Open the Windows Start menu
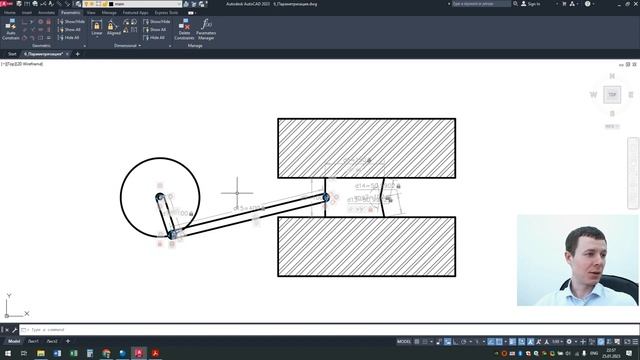640x360 pixels. (x=8, y=353)
